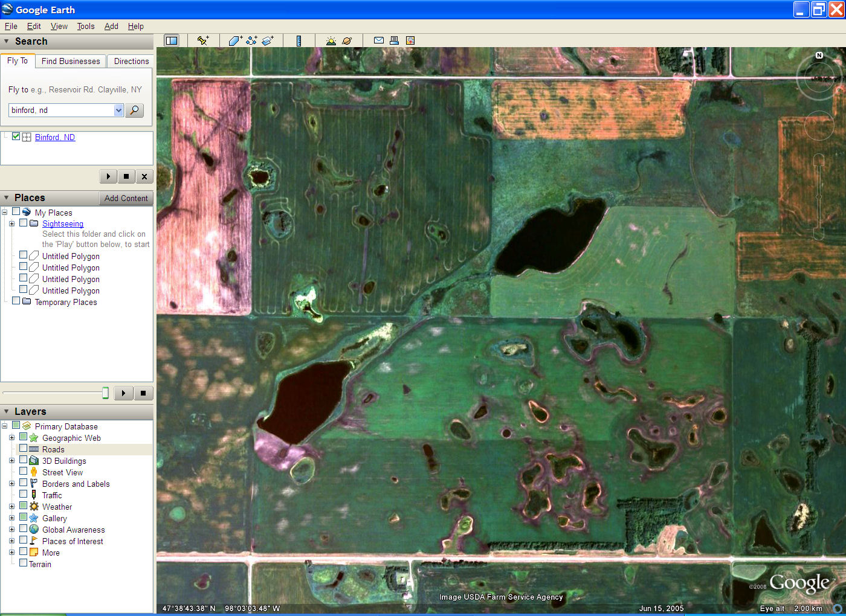Collapse the Layers panel header triangle
Image resolution: width=846 pixels, height=616 pixels.
click(7, 411)
